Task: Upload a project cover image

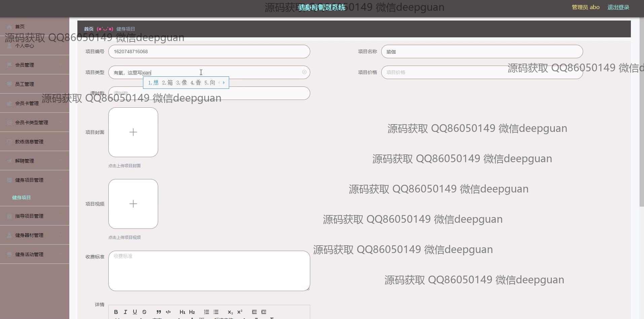Action: (133, 132)
